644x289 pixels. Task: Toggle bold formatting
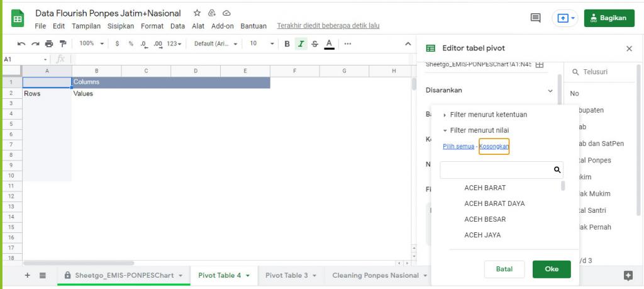coord(287,43)
